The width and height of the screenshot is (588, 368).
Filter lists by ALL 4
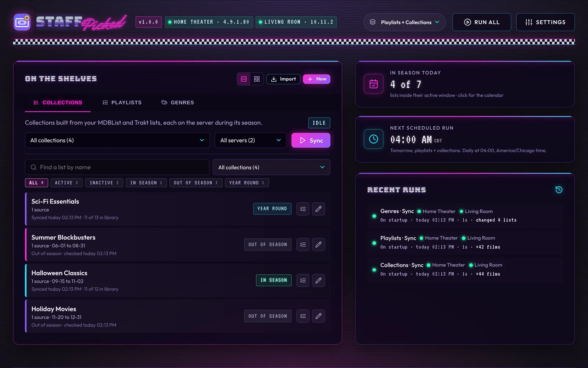tap(36, 183)
